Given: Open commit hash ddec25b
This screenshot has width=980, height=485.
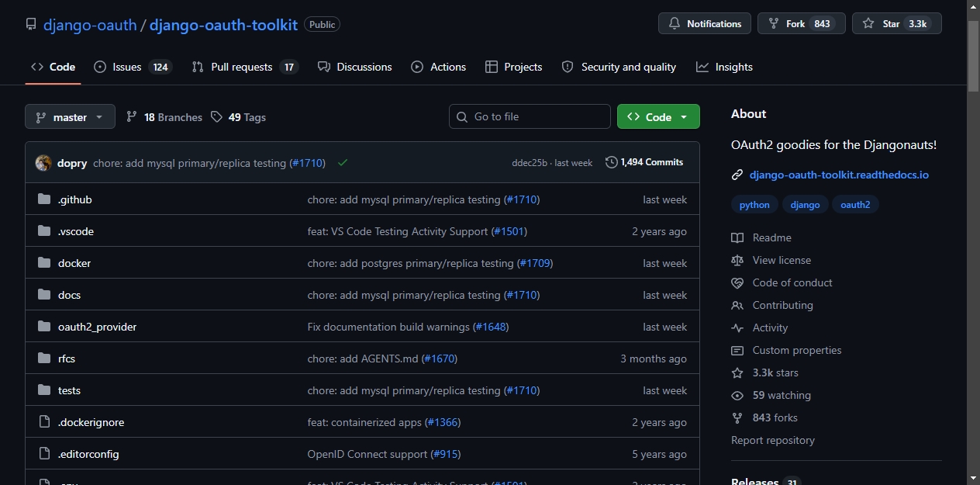Looking at the screenshot, I should tap(530, 163).
